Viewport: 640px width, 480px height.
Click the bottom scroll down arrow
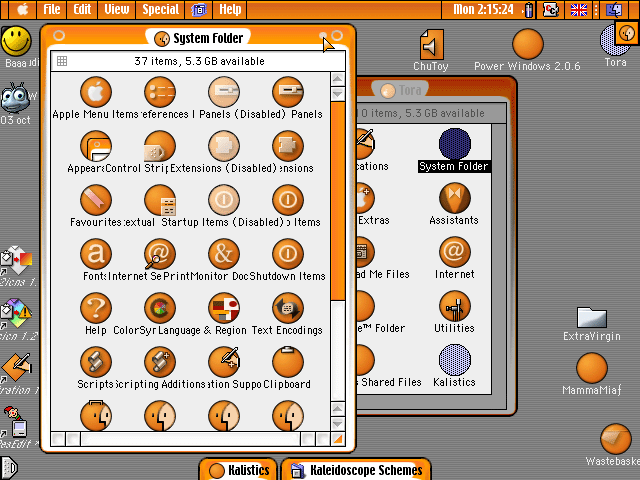click(337, 424)
